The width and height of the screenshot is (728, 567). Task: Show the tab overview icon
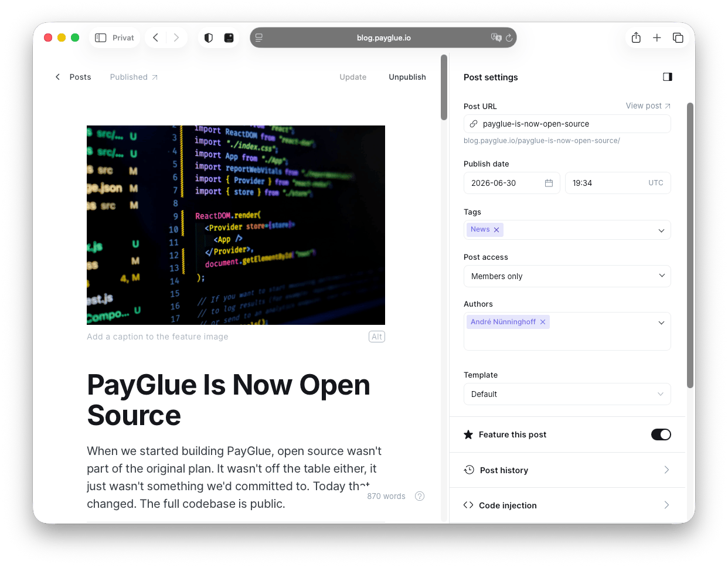coord(678,38)
